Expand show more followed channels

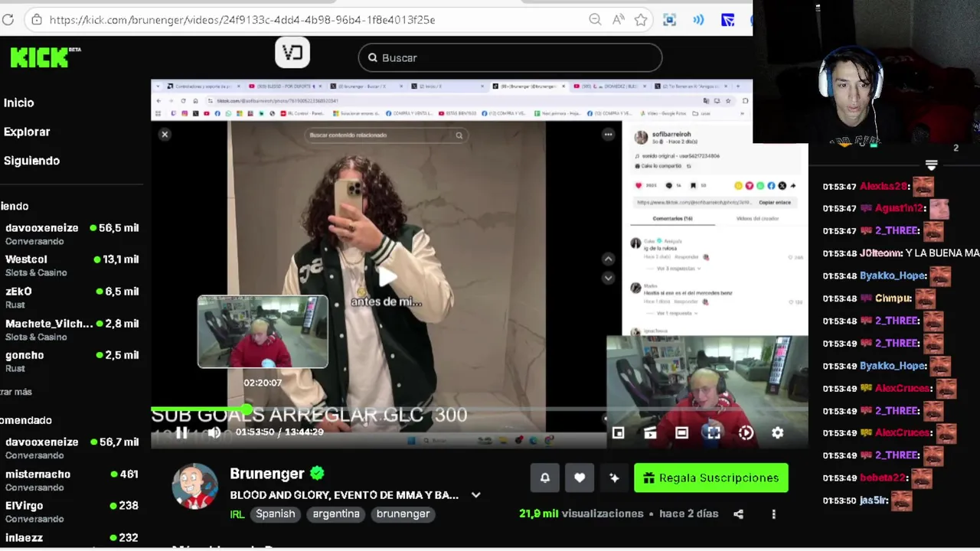point(16,392)
